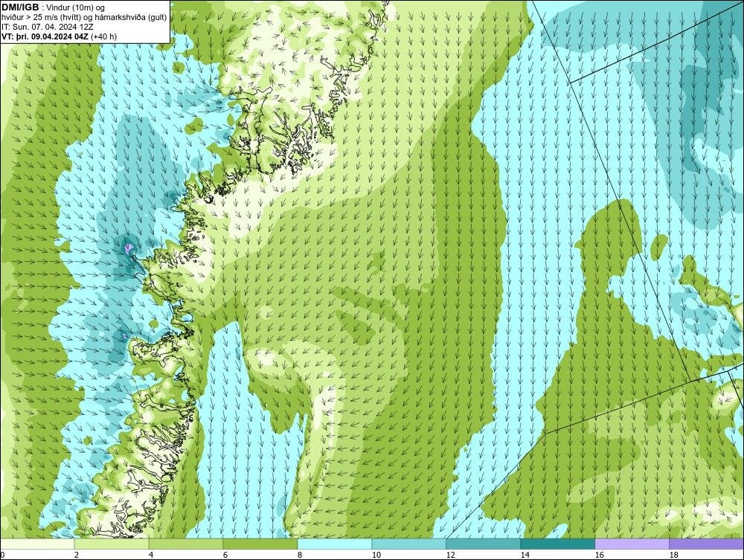Click the 6–8 m/s olive green legend swatch
The width and height of the screenshot is (744, 560).
coord(260,544)
